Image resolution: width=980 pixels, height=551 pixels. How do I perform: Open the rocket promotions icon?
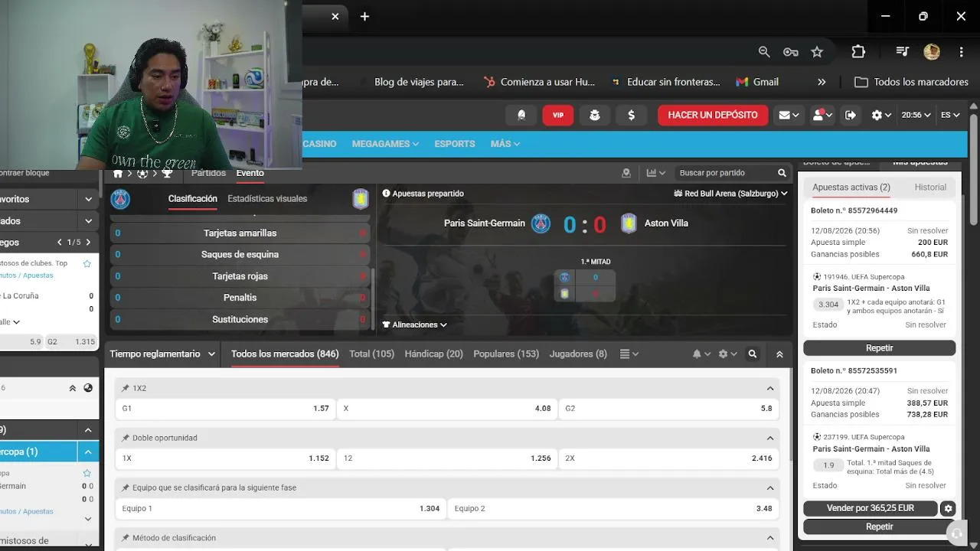coord(521,115)
